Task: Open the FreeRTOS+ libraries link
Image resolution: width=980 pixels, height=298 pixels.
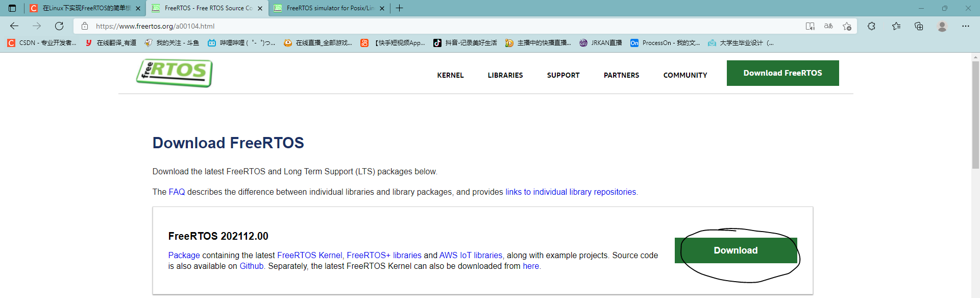Action: click(384, 256)
